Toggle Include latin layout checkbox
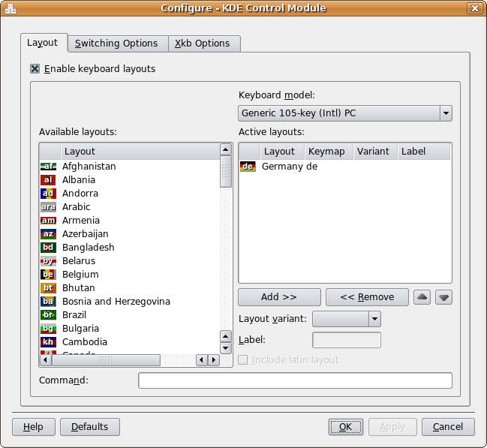 243,360
